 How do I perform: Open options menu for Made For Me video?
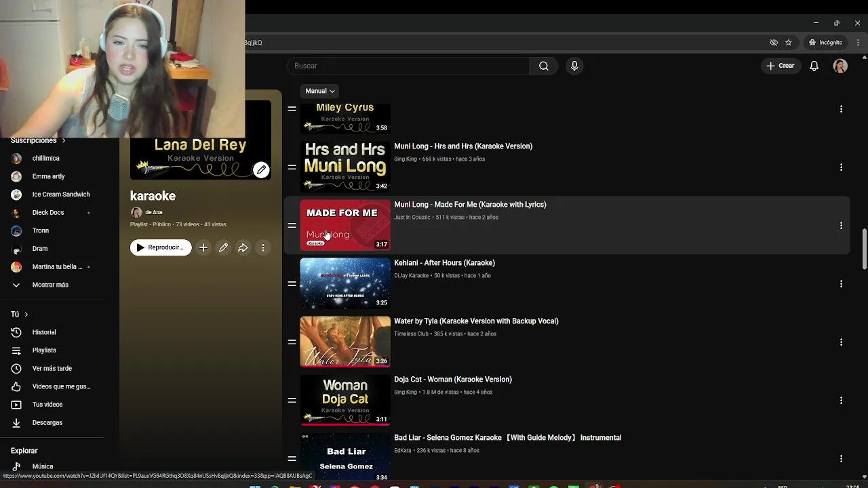click(841, 226)
